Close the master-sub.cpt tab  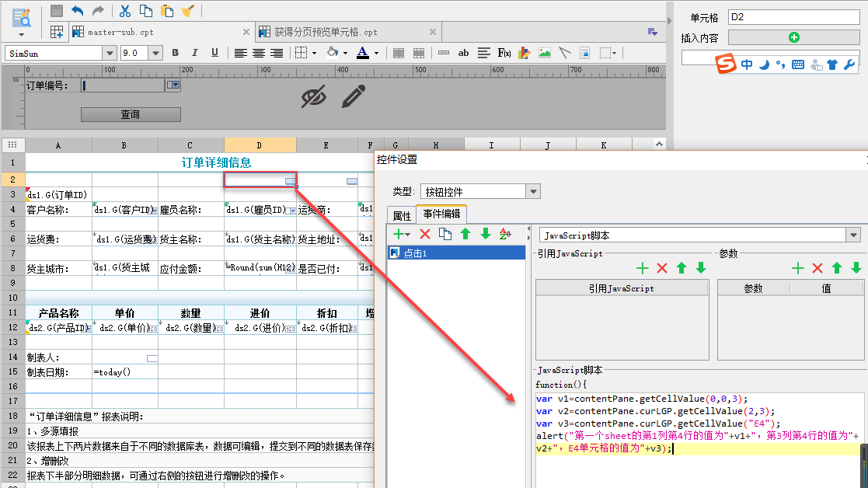(x=246, y=32)
